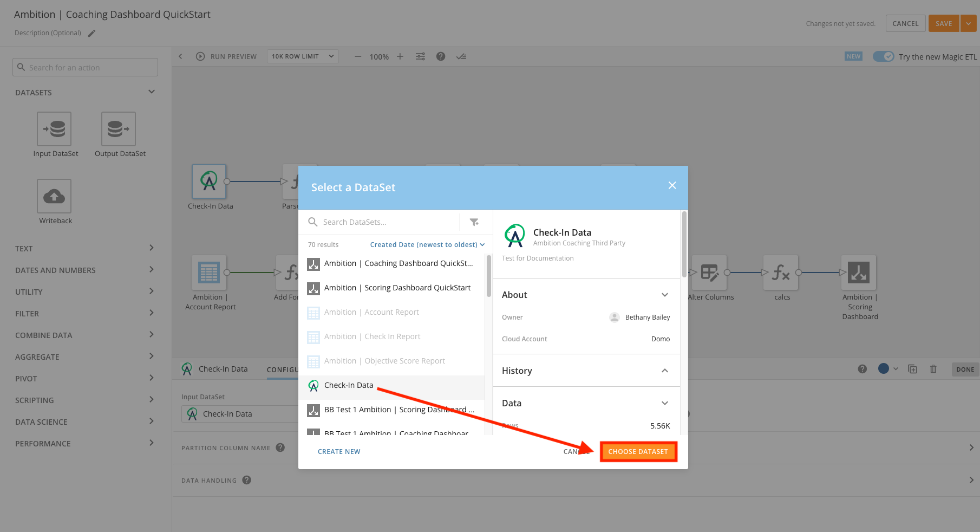Open Partition Column Name help icon
Viewport: 980px width, 532px height.
click(280, 447)
